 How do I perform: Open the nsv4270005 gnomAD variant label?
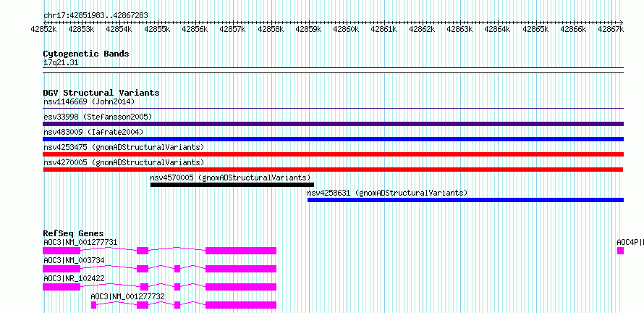coord(124,162)
